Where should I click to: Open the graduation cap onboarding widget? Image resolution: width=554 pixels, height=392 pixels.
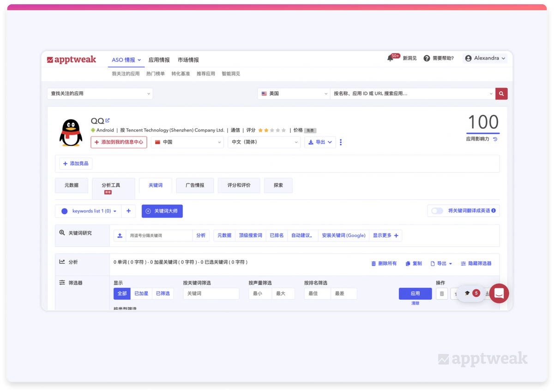click(x=471, y=293)
